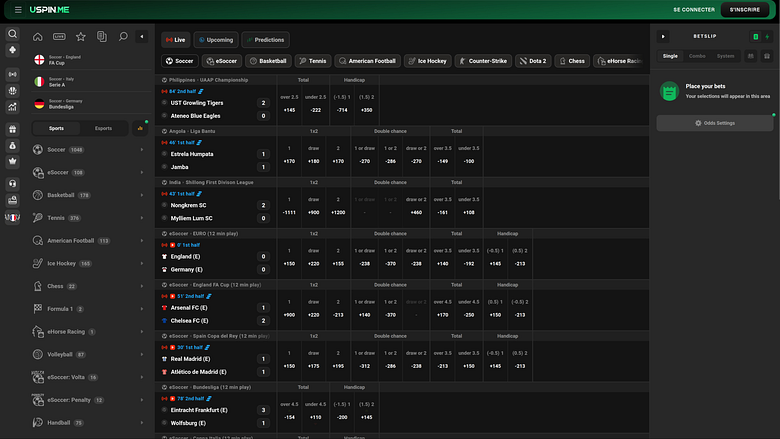Show Upcoming events tab
Screen dimensions: 780x439
tap(215, 40)
